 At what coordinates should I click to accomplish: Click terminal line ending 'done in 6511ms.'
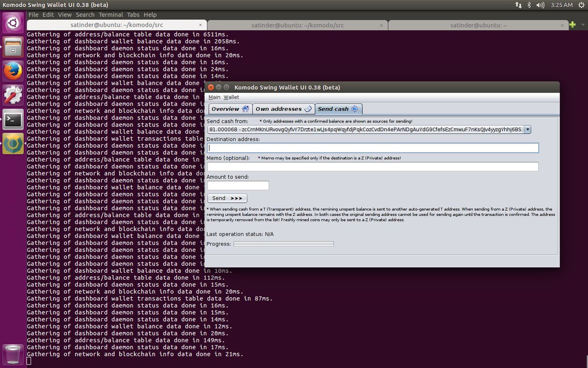(127, 34)
